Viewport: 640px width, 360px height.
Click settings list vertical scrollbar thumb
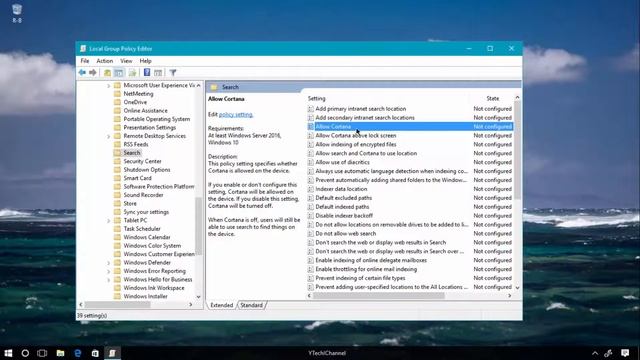coord(517,150)
